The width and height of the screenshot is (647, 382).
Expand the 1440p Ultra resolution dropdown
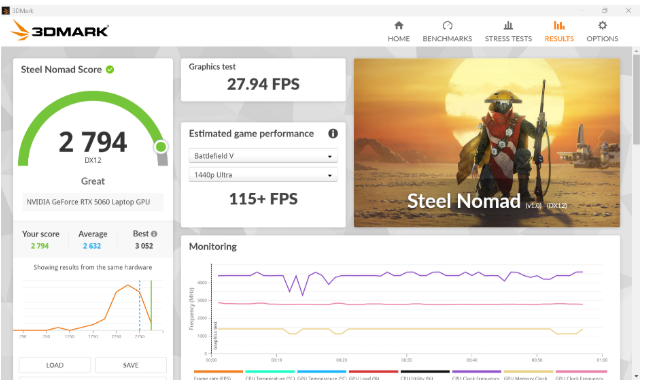263,175
